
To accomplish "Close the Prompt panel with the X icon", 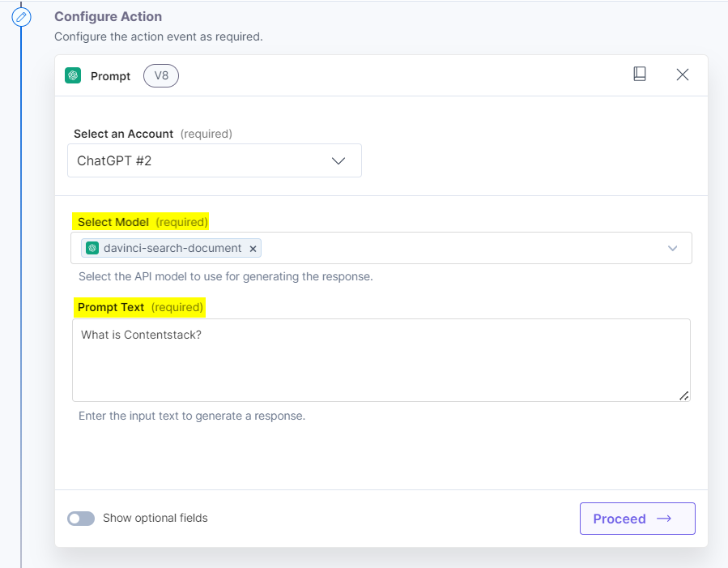I will point(683,75).
